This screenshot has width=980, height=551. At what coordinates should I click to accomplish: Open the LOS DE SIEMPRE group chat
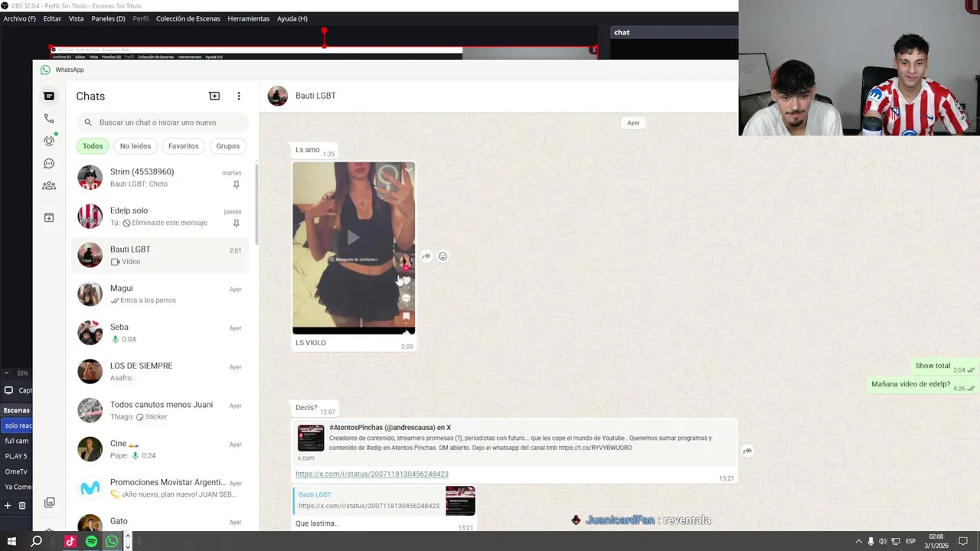tap(161, 372)
